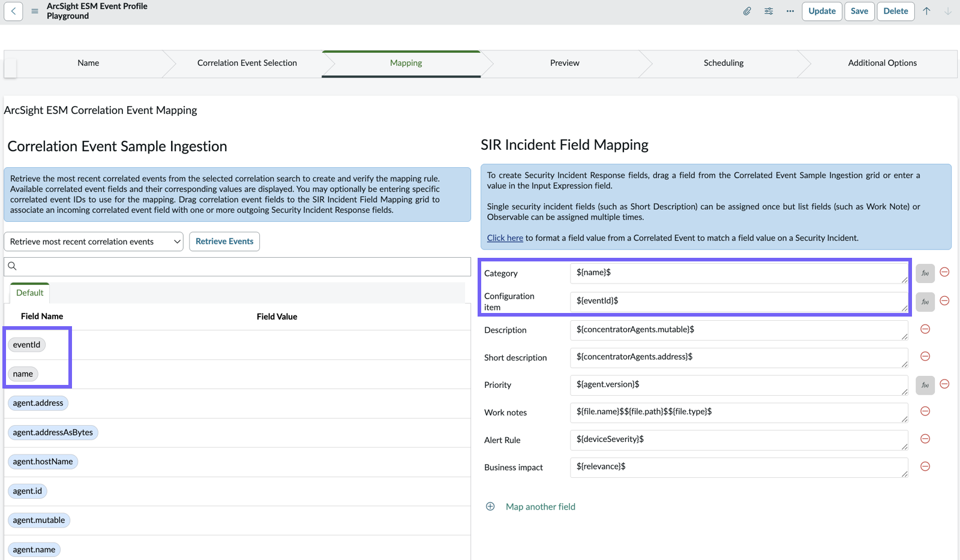Remove the Configuration item mapping row
960x560 pixels.
[944, 300]
